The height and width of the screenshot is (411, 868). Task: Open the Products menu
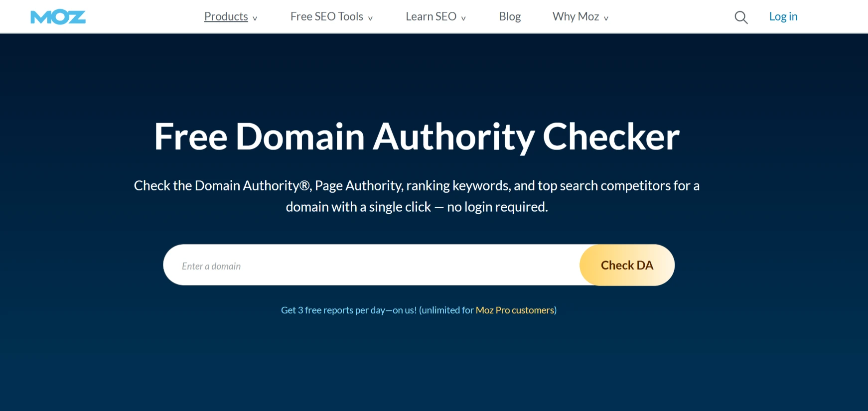pos(226,16)
